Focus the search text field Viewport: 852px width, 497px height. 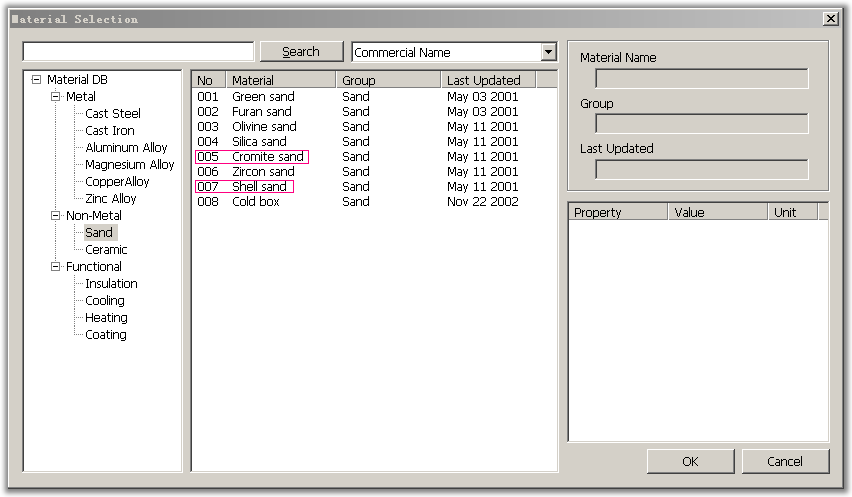pos(138,52)
